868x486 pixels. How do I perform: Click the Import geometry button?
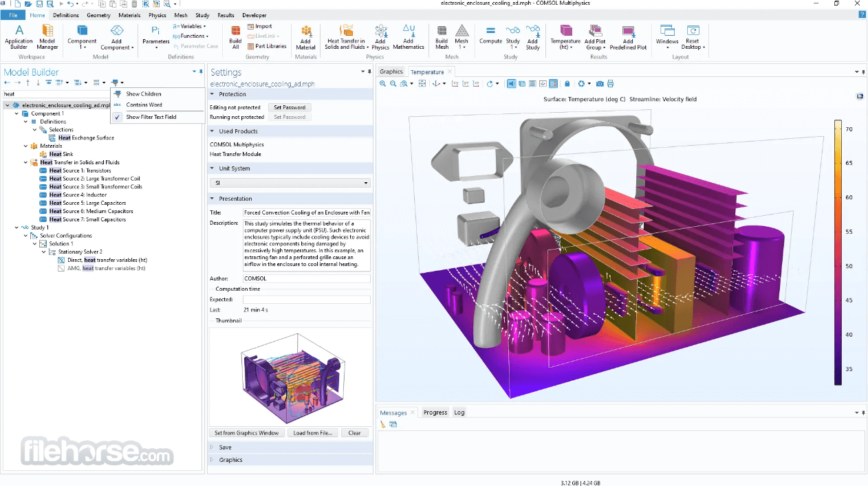click(x=259, y=26)
